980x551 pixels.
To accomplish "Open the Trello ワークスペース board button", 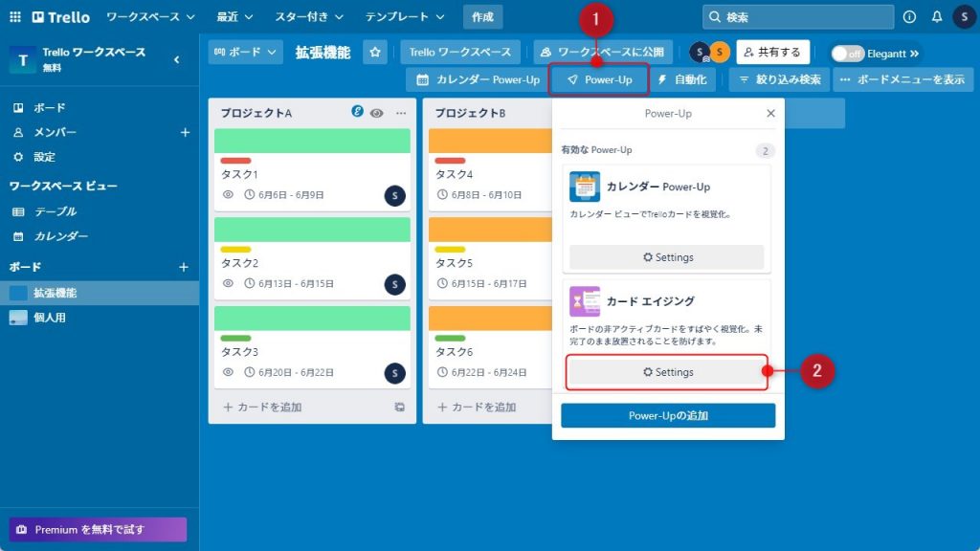I will pos(460,53).
